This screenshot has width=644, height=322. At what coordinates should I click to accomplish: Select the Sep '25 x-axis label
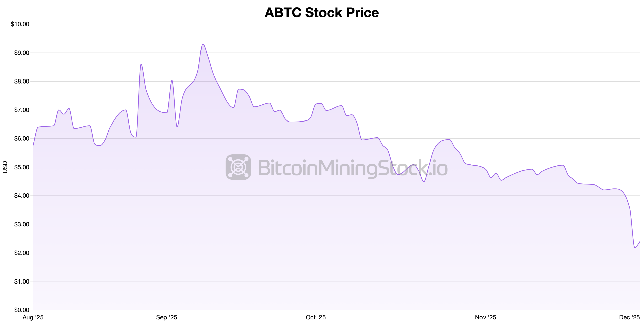(167, 317)
